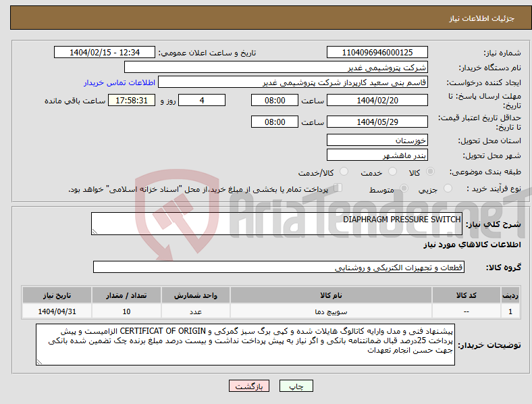Select the متوسط purchase type radio
The height and width of the screenshot is (404, 532).
click(404, 188)
